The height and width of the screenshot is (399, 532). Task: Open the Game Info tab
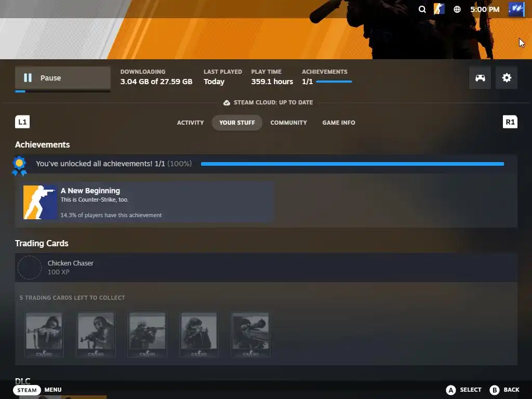339,123
